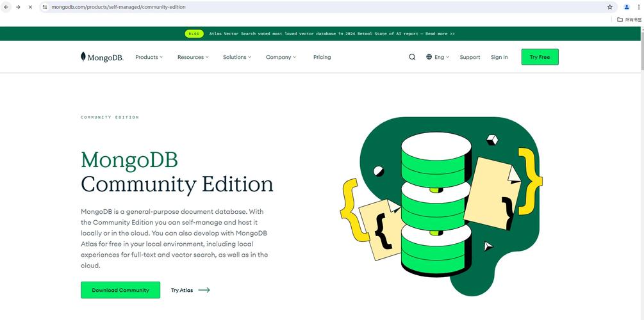Click the Try Free button

point(540,57)
